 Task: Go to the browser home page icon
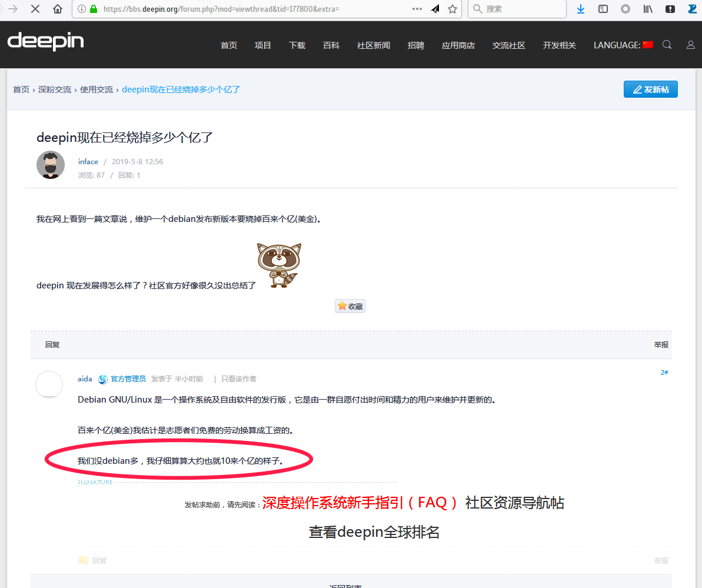coord(58,8)
